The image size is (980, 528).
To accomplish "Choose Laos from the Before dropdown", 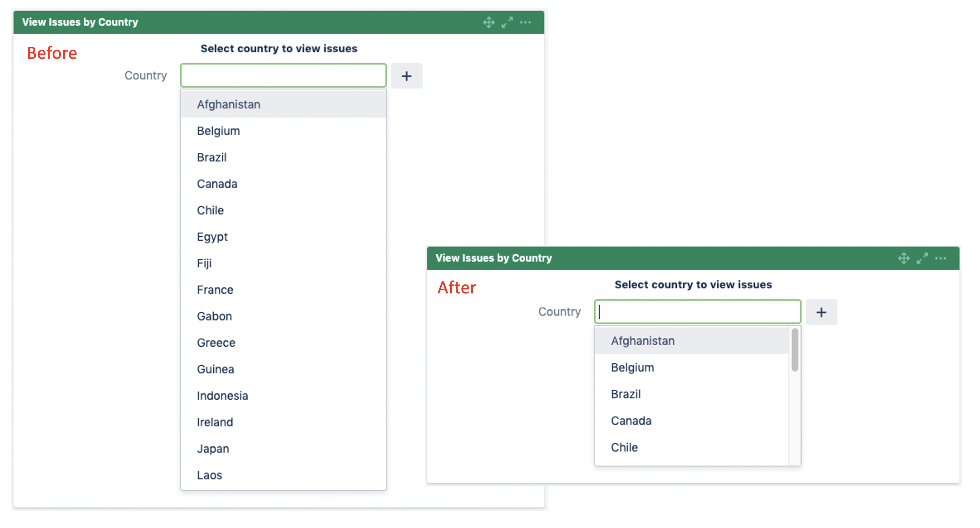I will (x=210, y=475).
